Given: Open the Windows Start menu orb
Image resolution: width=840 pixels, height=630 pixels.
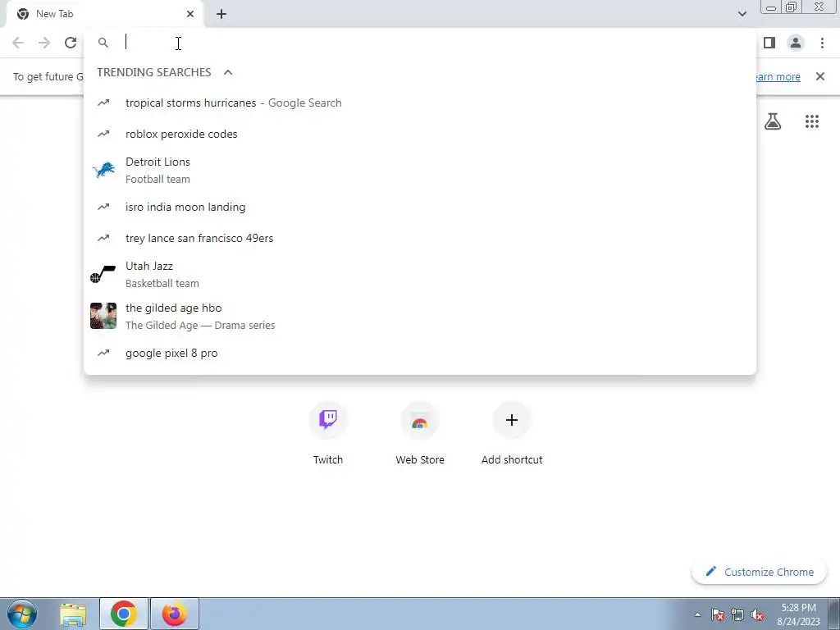Looking at the screenshot, I should pyautogui.click(x=22, y=614).
